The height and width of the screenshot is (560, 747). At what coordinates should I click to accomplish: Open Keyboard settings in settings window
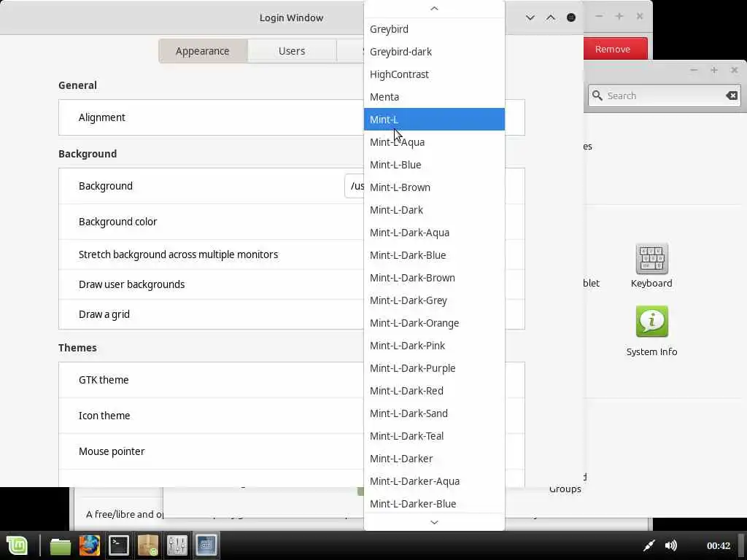click(651, 265)
